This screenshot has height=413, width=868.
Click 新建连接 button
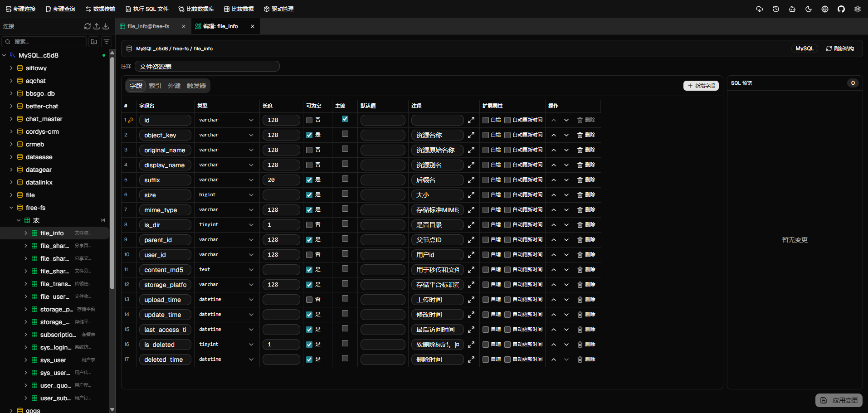tap(20, 9)
